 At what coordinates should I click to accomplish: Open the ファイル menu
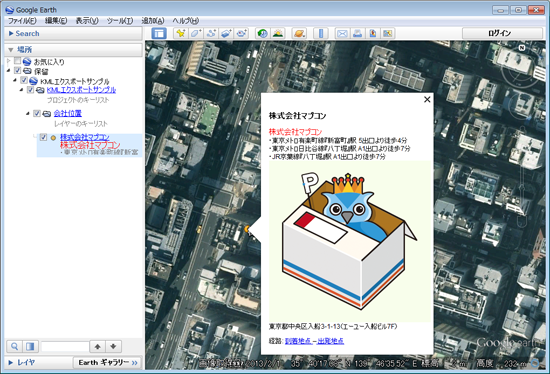point(22,21)
